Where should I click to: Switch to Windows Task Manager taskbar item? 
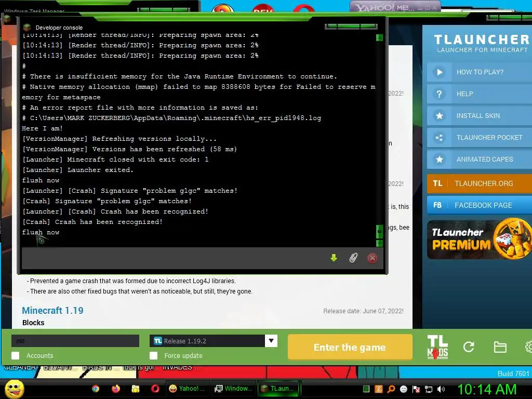(x=233, y=389)
